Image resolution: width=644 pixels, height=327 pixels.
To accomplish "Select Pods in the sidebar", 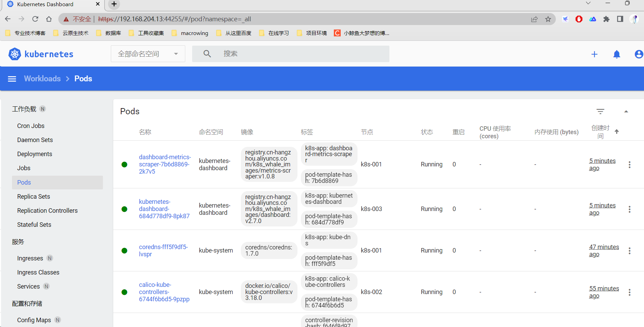I will tap(57, 183).
